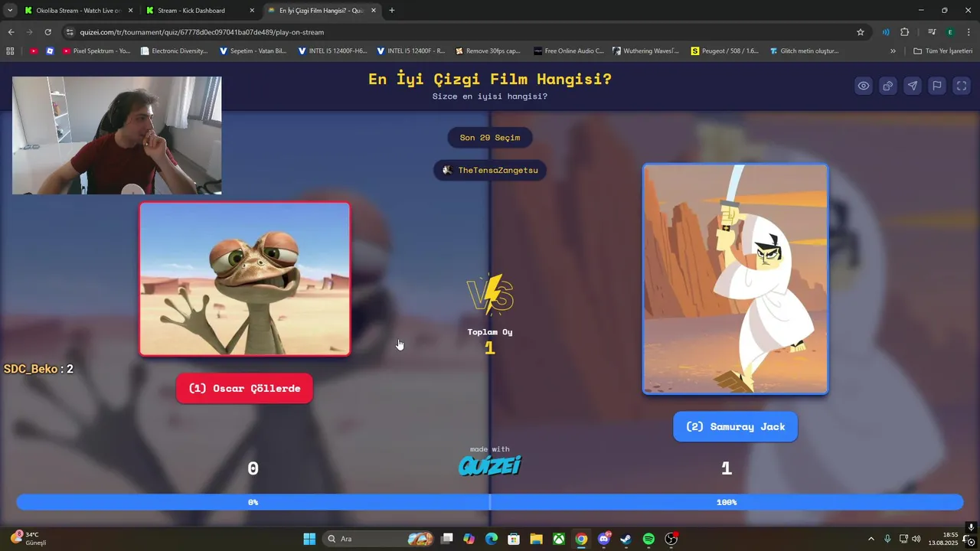Open Glitch metin oluştur bookmark
Viewport: 980px width, 551px height.
click(804, 51)
